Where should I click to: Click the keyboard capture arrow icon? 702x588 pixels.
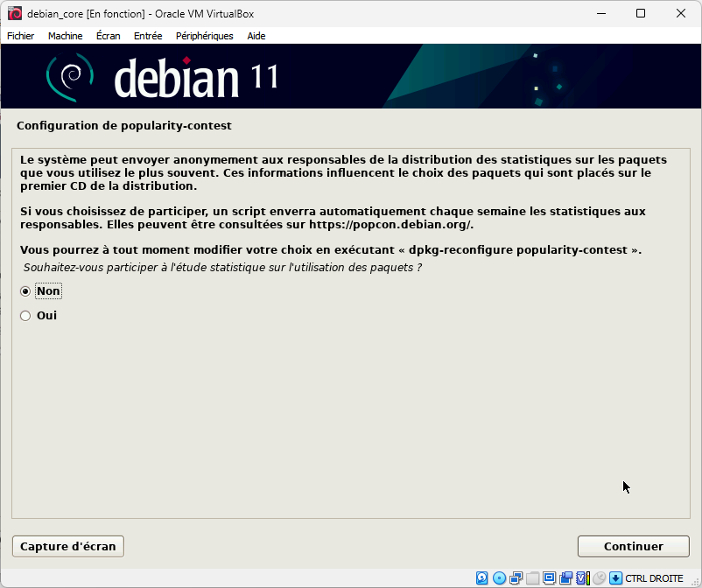coord(615,578)
